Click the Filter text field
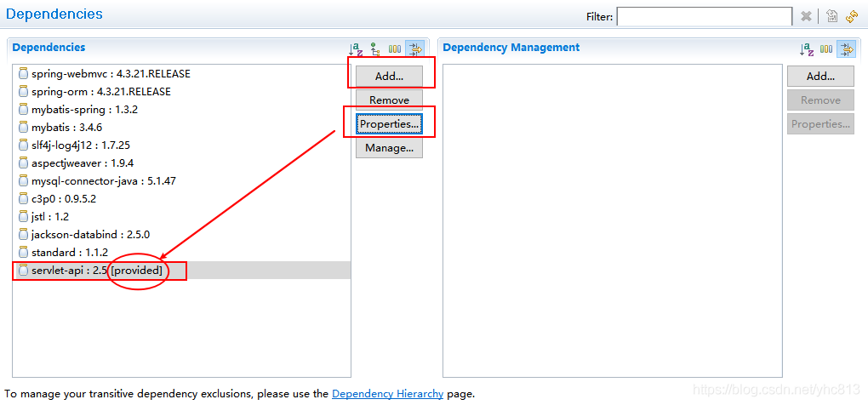Screen dimensions: 868x405 point(704,16)
